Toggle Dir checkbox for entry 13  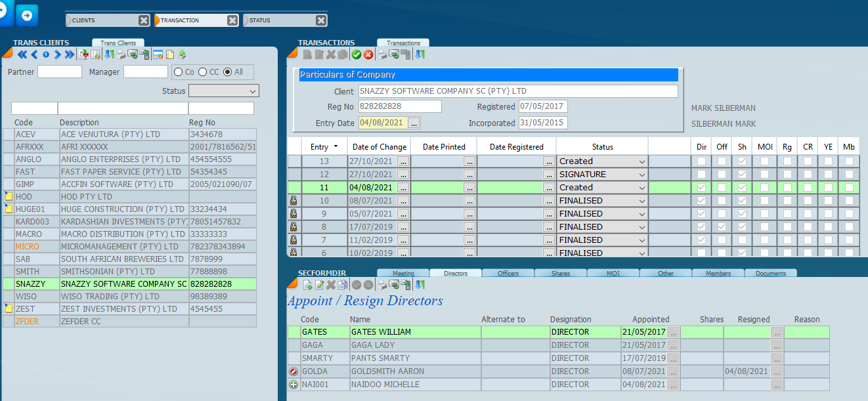pos(702,161)
